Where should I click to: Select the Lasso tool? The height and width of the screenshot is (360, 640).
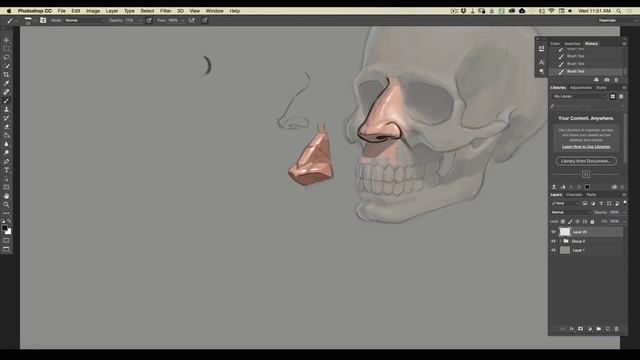pos(6,57)
